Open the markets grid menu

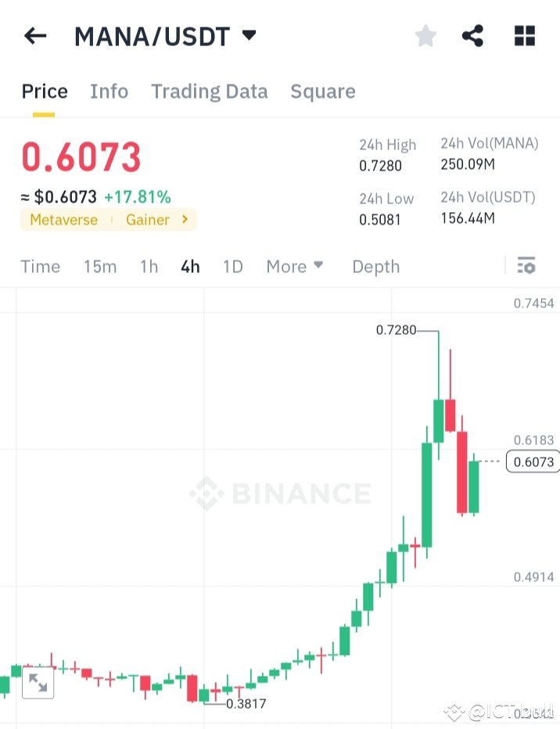coord(524,35)
